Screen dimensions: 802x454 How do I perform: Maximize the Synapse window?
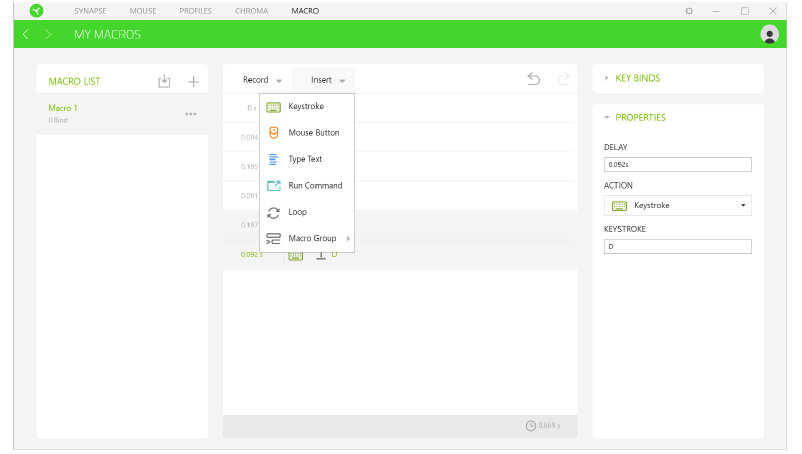tap(745, 11)
